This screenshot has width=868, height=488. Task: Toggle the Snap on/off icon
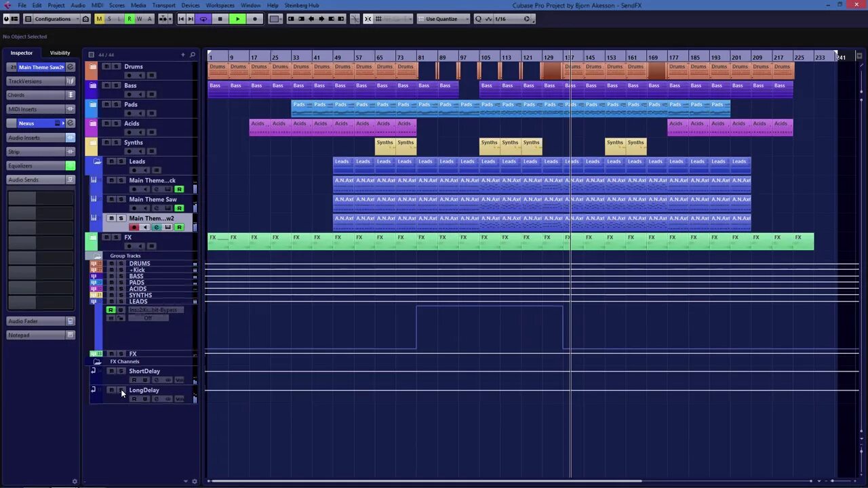click(368, 19)
